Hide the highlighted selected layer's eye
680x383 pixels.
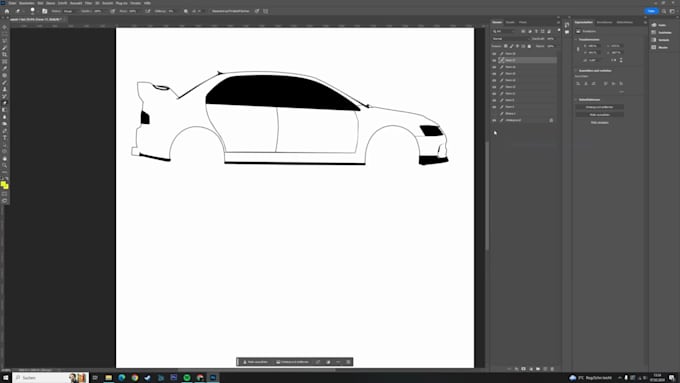(x=494, y=60)
